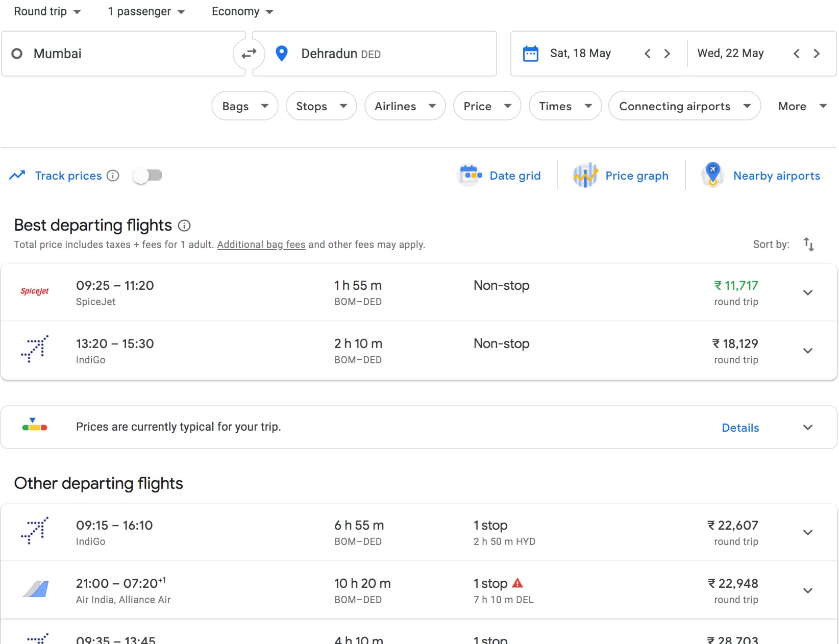Screen dimensions: 839x644
Task: Open the Airlines filter
Action: click(405, 106)
